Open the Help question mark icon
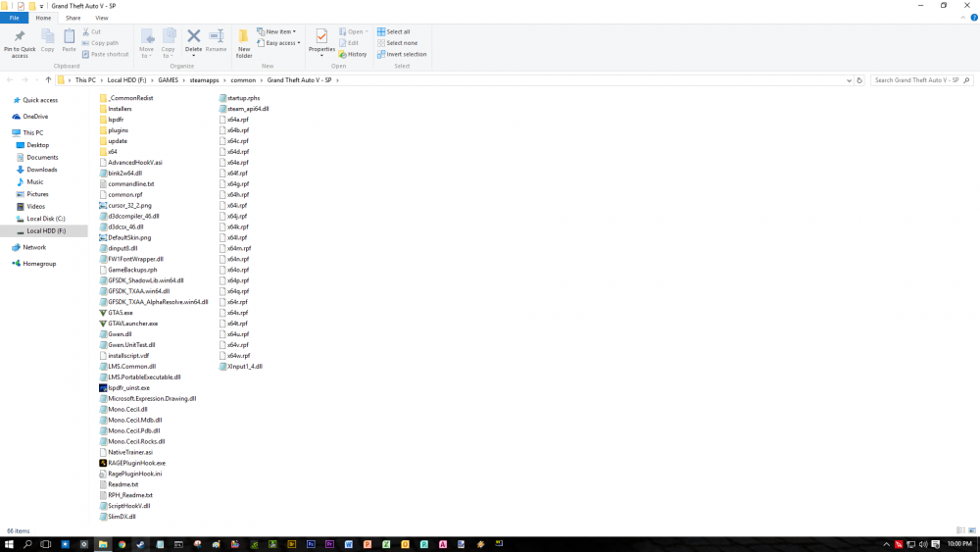 pos(974,18)
